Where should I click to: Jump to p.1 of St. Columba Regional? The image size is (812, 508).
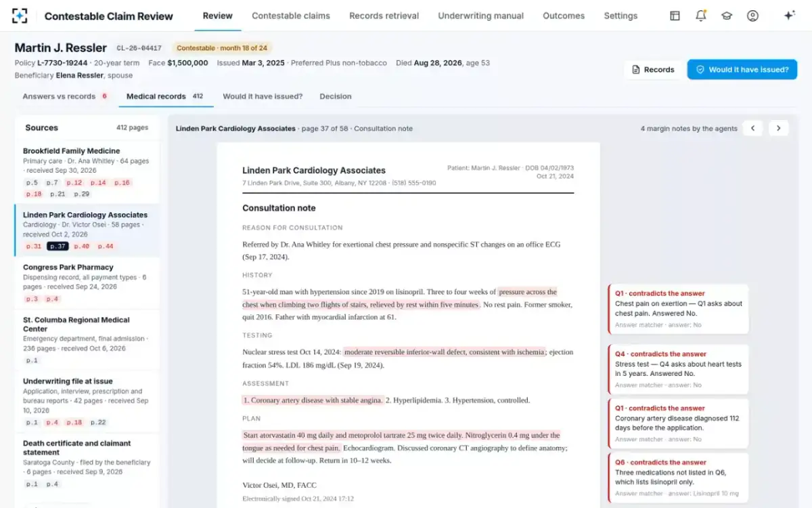tap(32, 360)
